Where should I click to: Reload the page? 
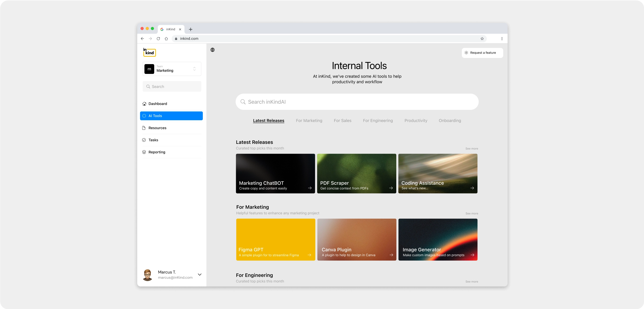click(x=158, y=38)
